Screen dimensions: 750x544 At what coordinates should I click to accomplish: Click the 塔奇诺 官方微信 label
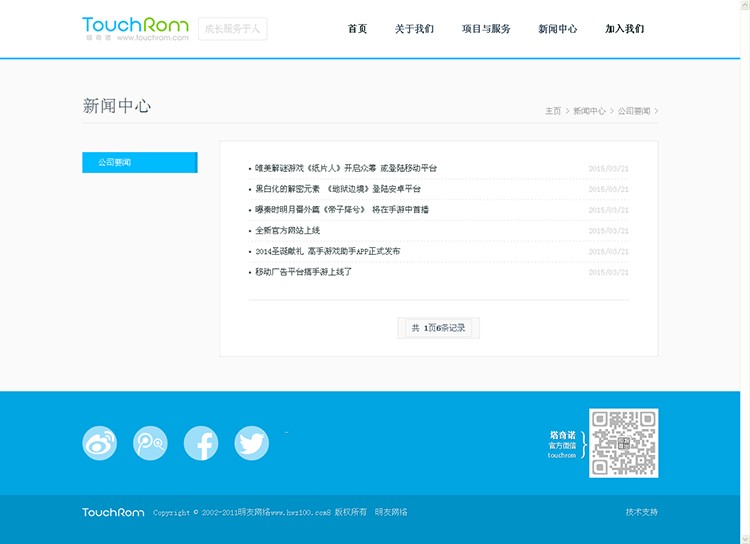(x=562, y=444)
